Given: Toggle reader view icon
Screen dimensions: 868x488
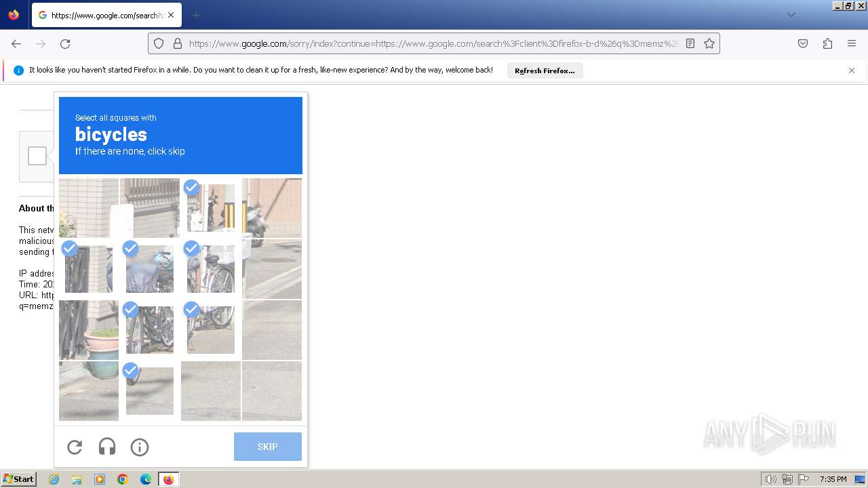Looking at the screenshot, I should (x=690, y=43).
